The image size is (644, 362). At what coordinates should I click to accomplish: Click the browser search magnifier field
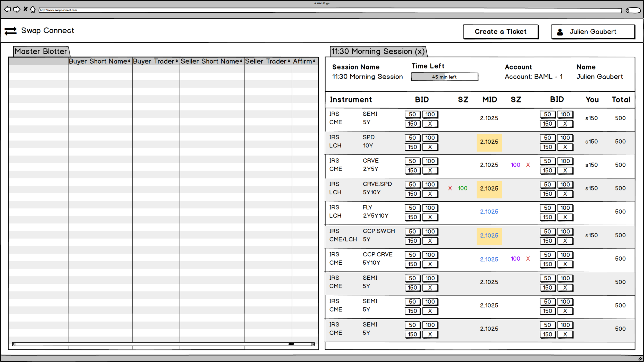(633, 10)
